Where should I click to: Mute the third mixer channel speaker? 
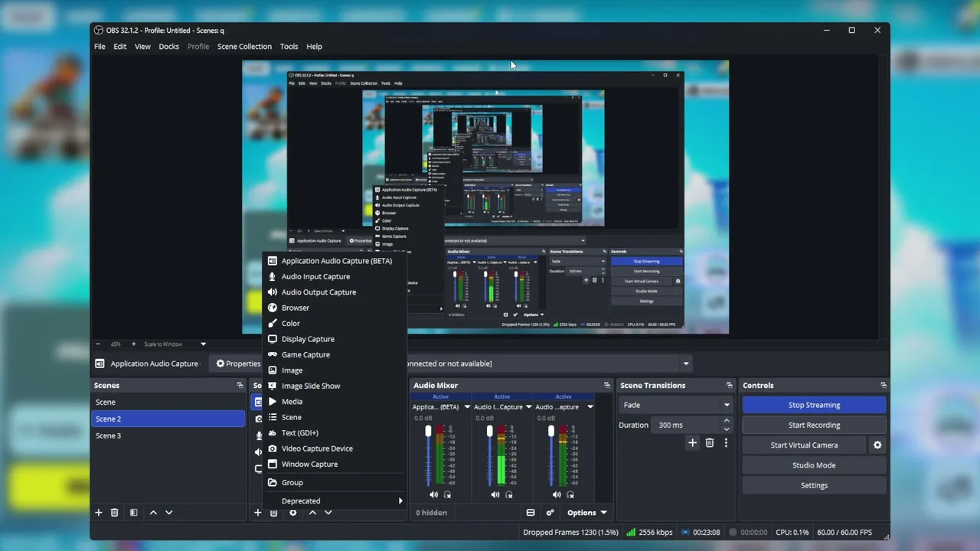[557, 495]
